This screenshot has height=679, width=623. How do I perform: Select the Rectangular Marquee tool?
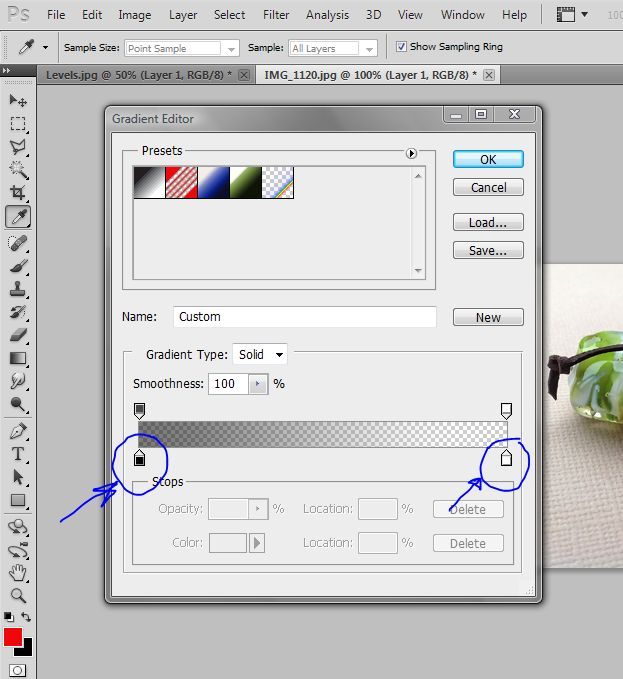point(18,124)
